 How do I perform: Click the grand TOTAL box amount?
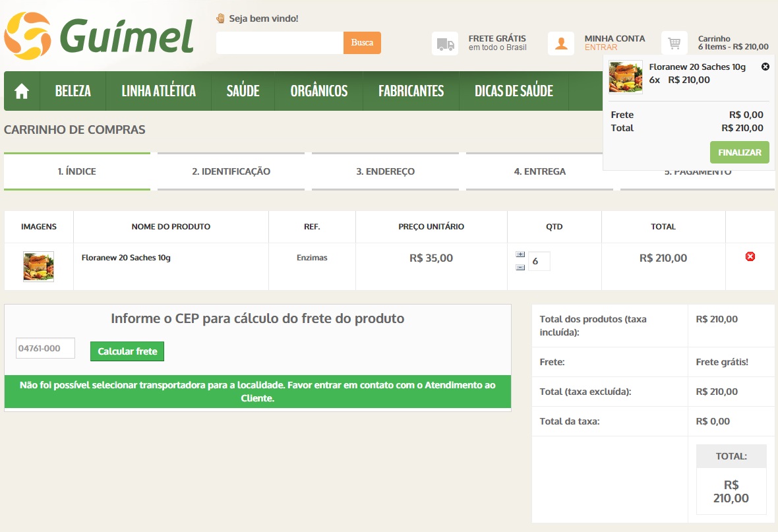coord(731,491)
